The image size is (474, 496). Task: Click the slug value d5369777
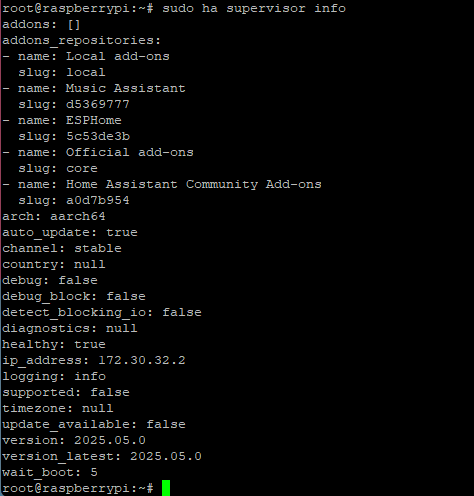point(98,104)
